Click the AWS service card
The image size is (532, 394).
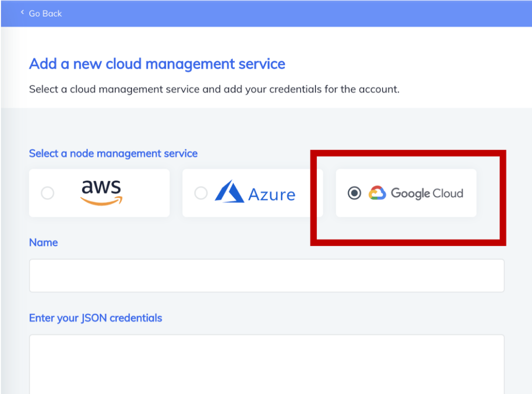[99, 193]
